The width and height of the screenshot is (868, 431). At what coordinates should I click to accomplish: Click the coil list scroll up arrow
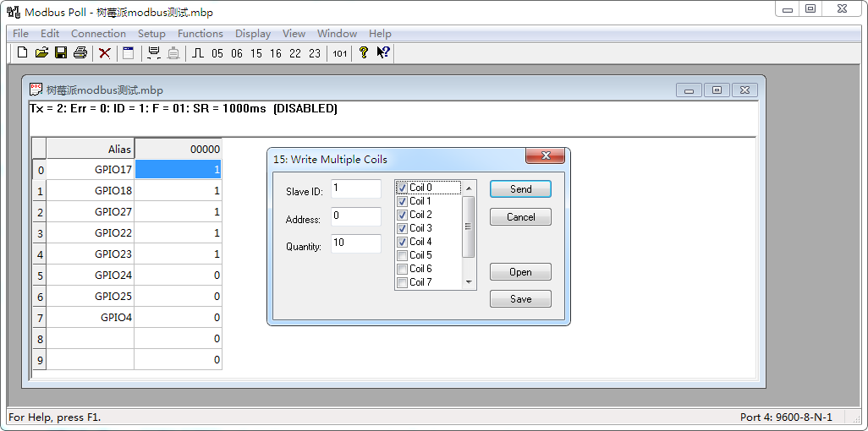point(469,188)
